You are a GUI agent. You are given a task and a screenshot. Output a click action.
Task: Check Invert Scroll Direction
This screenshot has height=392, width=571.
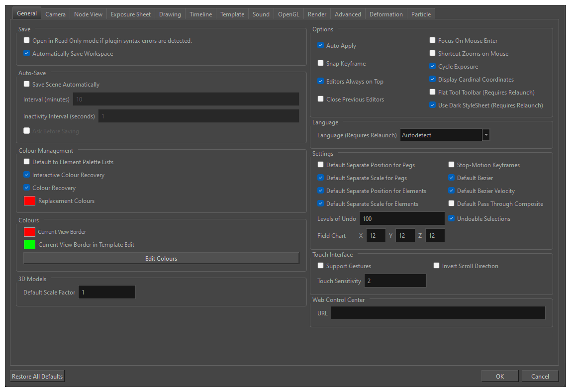click(x=436, y=266)
